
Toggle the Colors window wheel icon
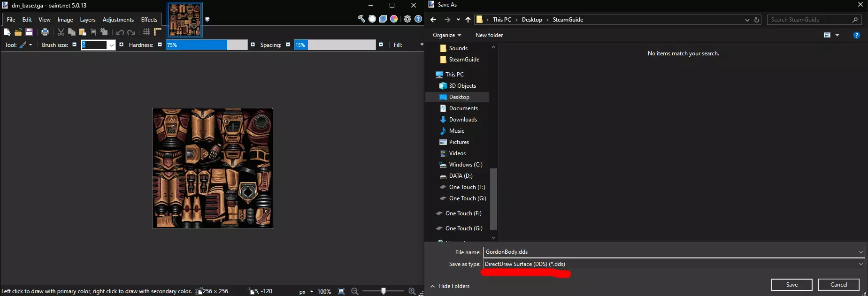pos(394,19)
